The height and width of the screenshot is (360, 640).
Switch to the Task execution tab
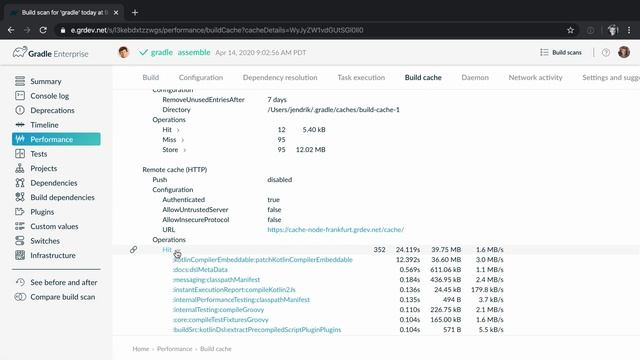361,77
